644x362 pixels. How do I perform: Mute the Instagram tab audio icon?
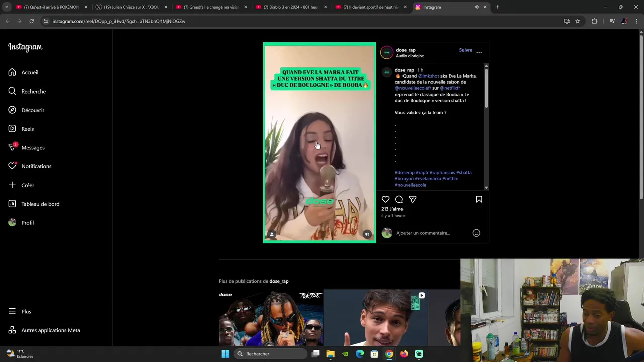point(476,7)
